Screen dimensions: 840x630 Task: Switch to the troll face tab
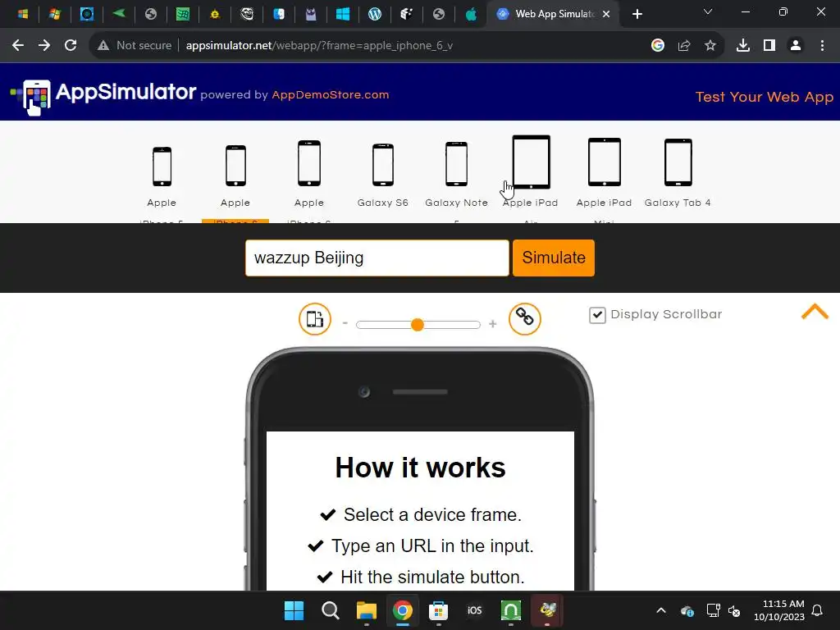point(247,14)
